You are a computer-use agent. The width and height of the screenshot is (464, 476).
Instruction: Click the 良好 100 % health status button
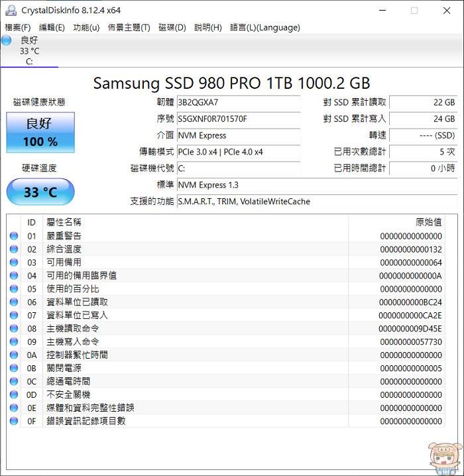[x=40, y=133]
